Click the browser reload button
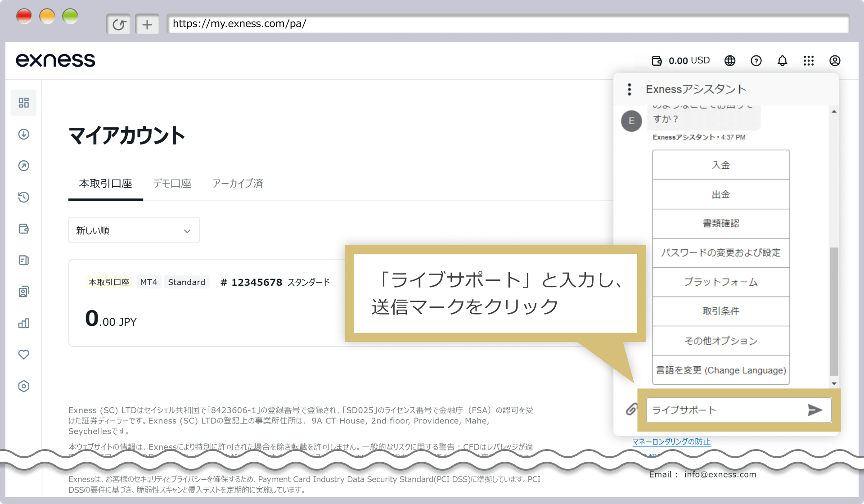 [119, 24]
